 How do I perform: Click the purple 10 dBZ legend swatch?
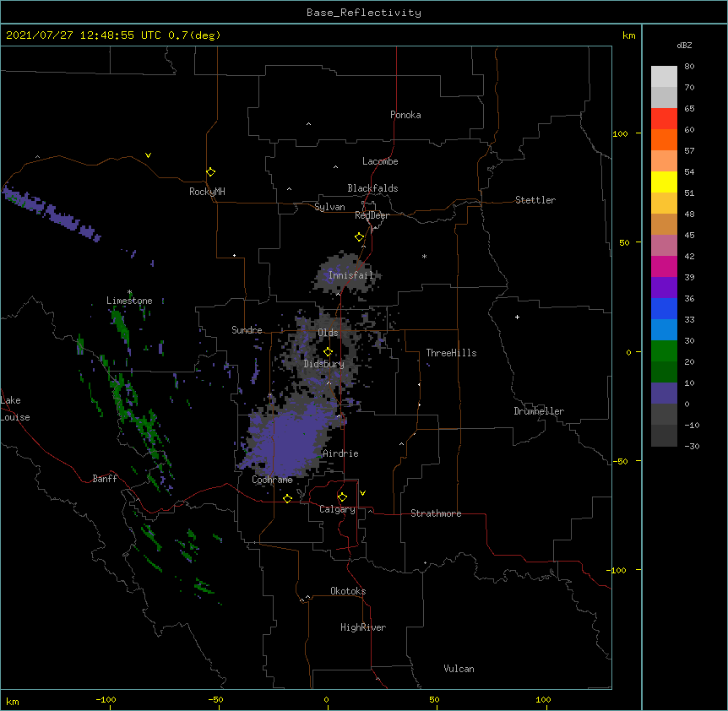tap(664, 393)
